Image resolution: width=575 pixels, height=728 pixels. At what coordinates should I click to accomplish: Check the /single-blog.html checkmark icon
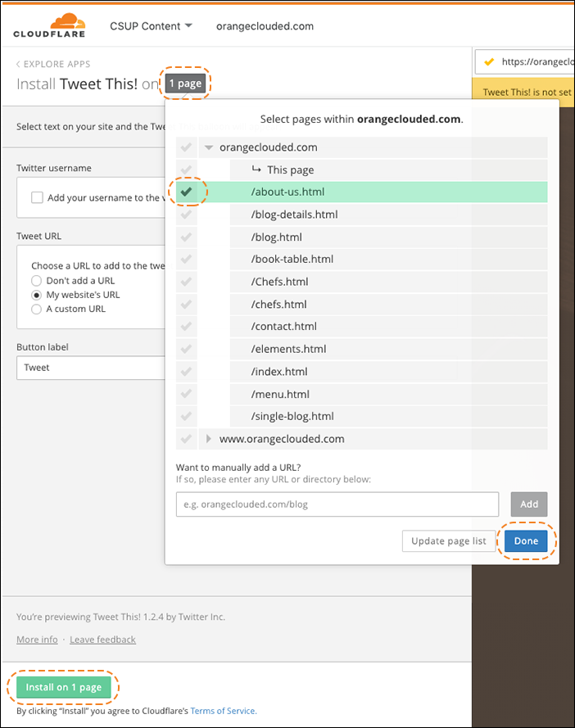click(x=187, y=416)
